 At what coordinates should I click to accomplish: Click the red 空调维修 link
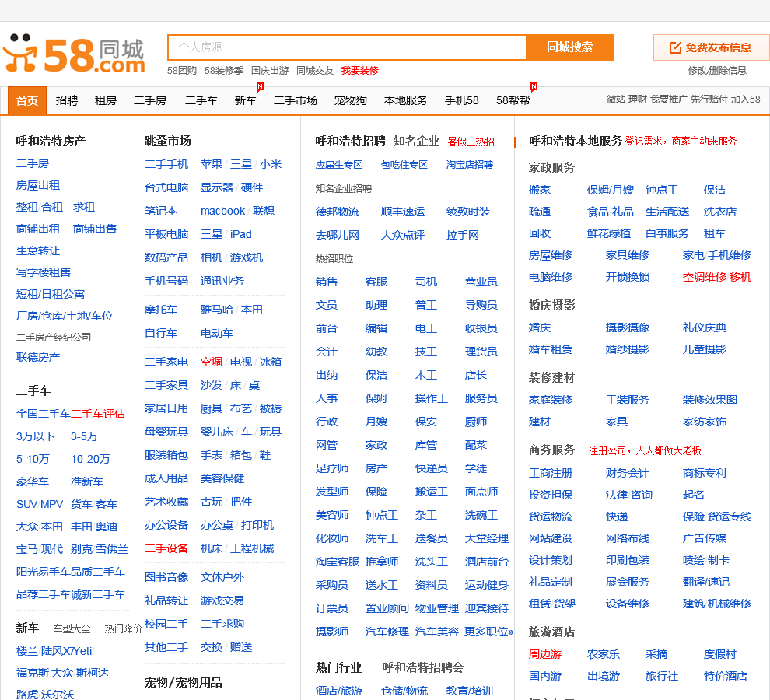point(704,277)
